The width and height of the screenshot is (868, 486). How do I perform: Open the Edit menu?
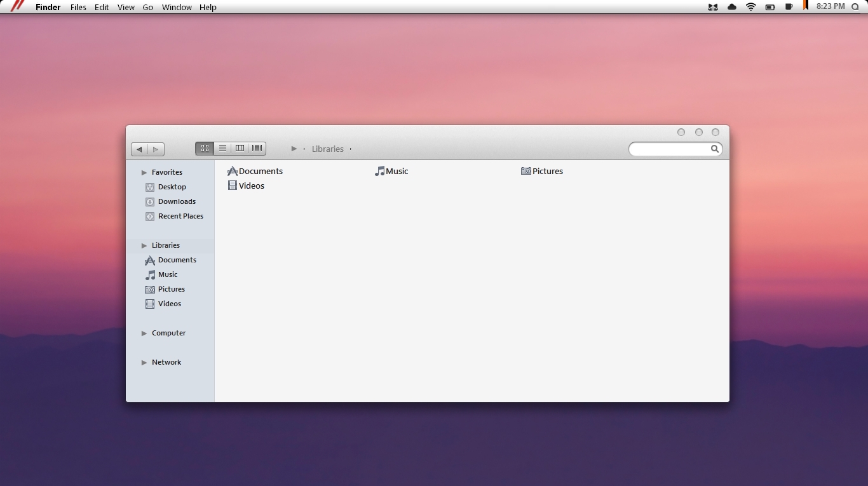tap(102, 7)
